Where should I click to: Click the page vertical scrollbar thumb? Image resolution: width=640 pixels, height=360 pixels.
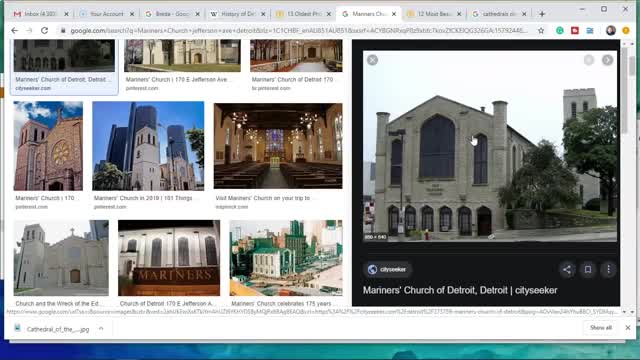[x=632, y=65]
